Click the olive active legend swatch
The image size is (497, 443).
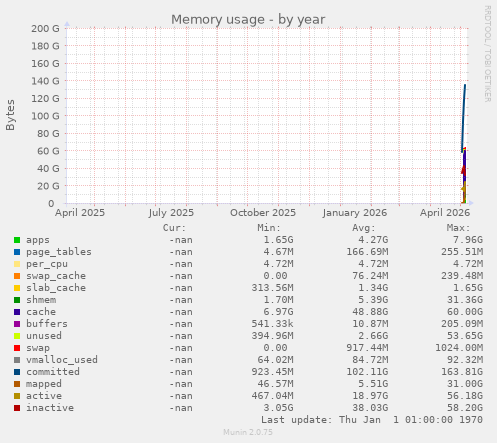point(17,396)
